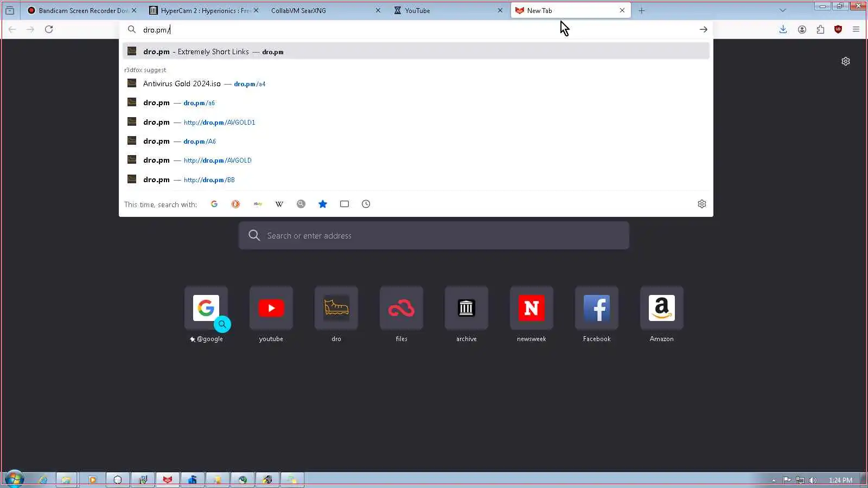Switch to the r3dfox taskbar button
The height and width of the screenshot is (488, 868).
pos(168,480)
